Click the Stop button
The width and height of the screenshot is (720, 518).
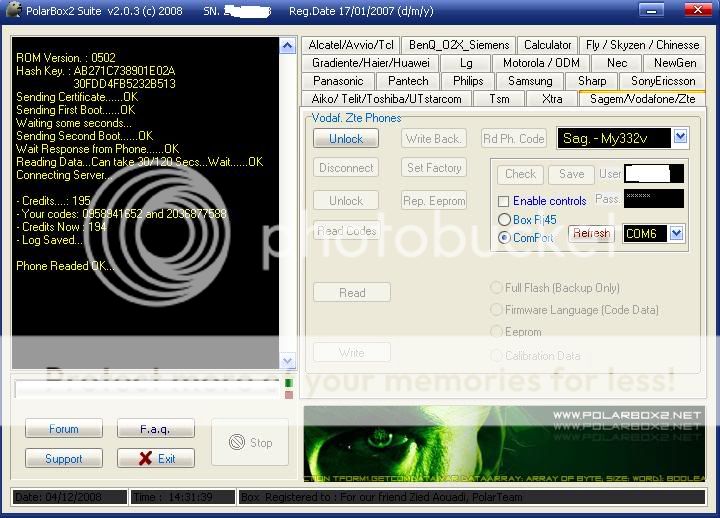pos(250,442)
